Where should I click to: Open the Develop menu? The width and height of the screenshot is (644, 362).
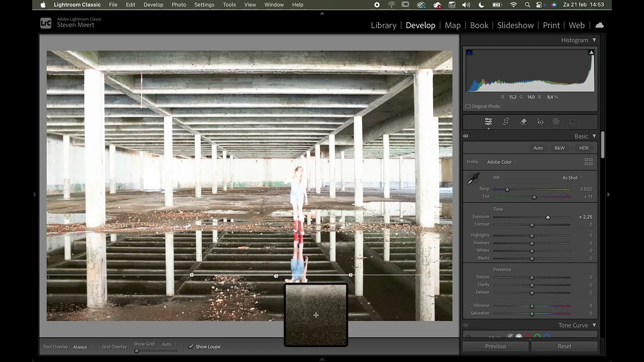tap(153, 5)
